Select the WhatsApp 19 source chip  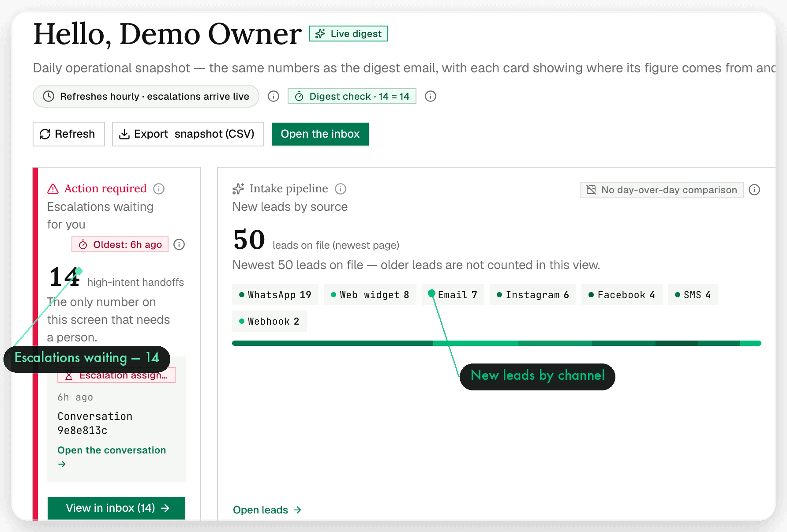click(275, 295)
